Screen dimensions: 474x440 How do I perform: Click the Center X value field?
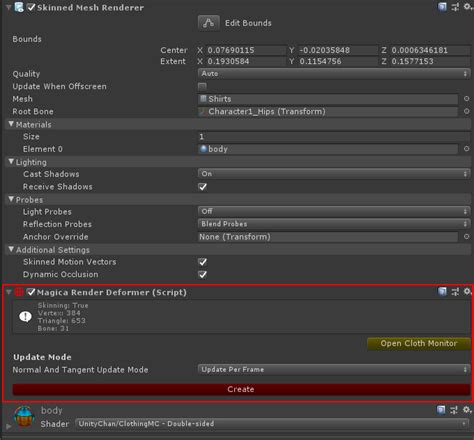[246, 50]
